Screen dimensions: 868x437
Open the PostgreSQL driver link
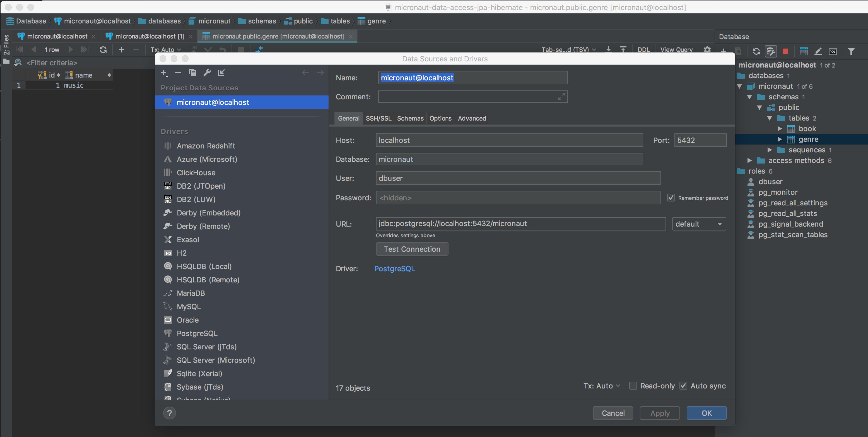395,269
